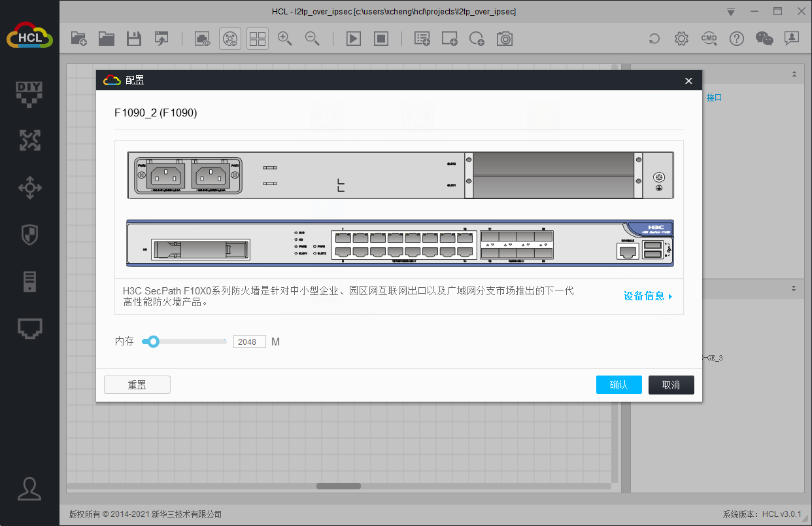The image size is (812, 526).
Task: Toggle the show interface names eye icon
Action: pyautogui.click(x=203, y=39)
